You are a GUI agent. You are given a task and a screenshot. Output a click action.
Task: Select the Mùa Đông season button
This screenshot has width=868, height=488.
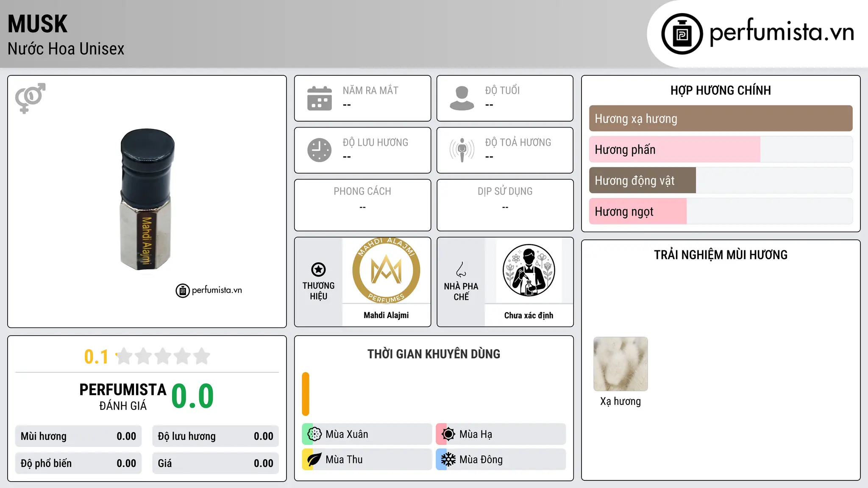(x=501, y=460)
